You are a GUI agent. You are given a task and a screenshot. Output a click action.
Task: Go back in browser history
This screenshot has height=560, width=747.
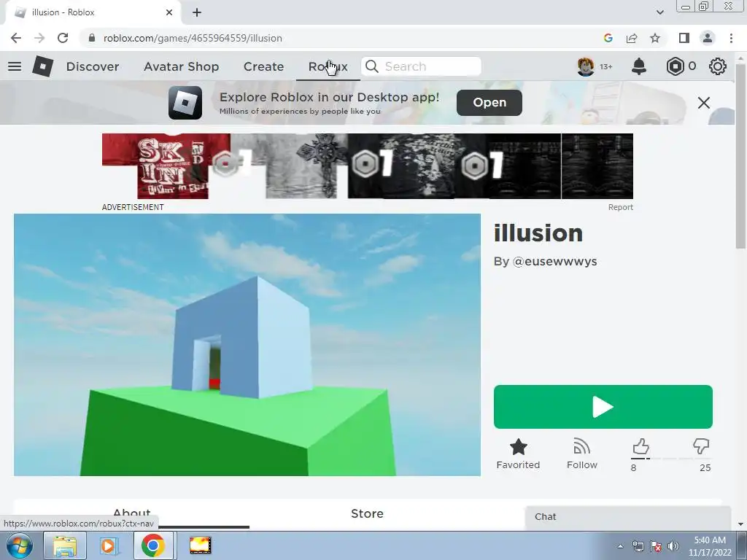(x=16, y=38)
